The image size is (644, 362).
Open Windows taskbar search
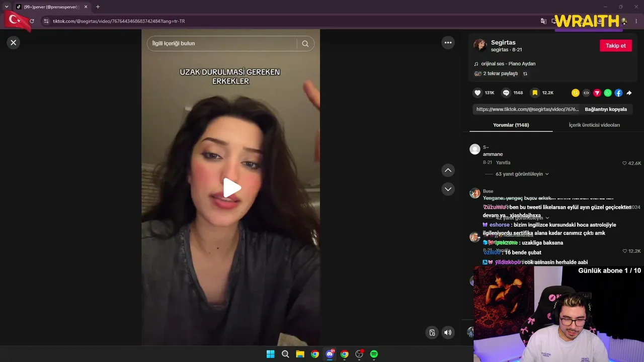click(285, 354)
